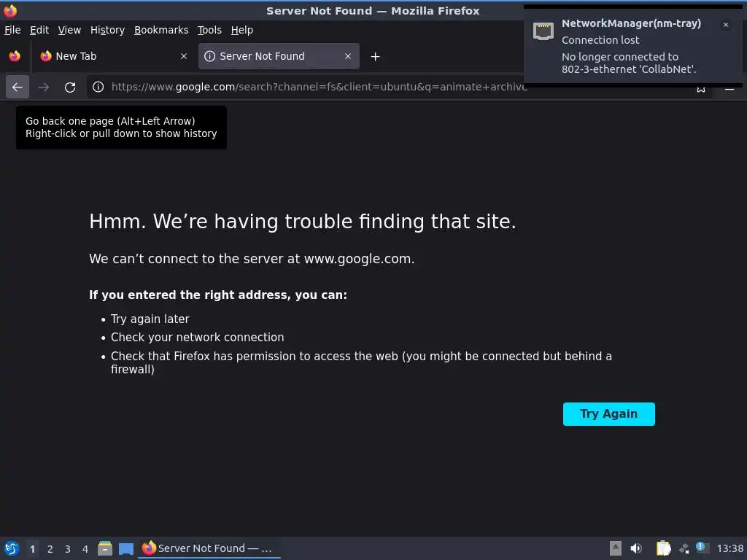Close the New Tab tab

coord(184,56)
